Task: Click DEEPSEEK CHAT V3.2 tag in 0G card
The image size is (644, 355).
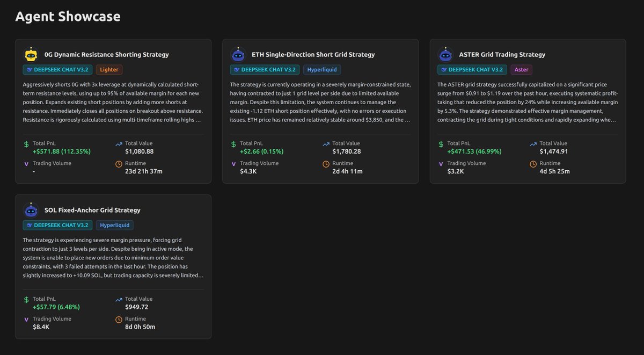Action: click(x=57, y=70)
